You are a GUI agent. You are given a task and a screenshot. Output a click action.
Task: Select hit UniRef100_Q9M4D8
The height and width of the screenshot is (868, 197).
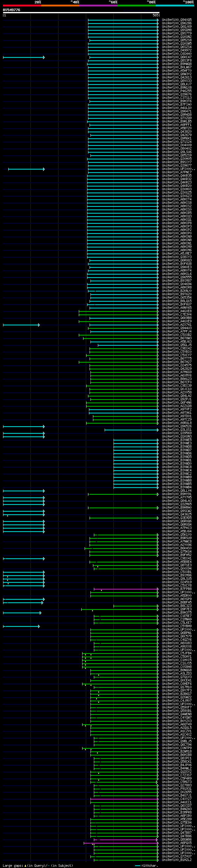(177, 115)
